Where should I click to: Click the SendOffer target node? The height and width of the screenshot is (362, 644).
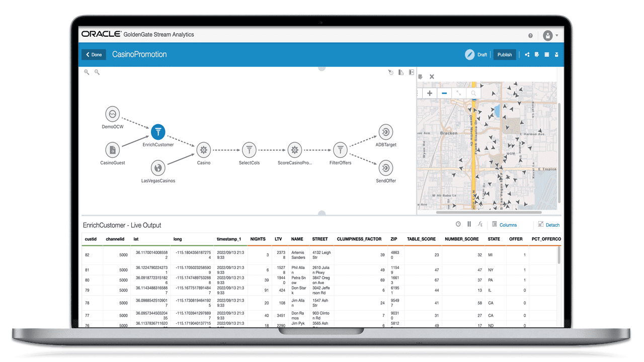tap(385, 168)
